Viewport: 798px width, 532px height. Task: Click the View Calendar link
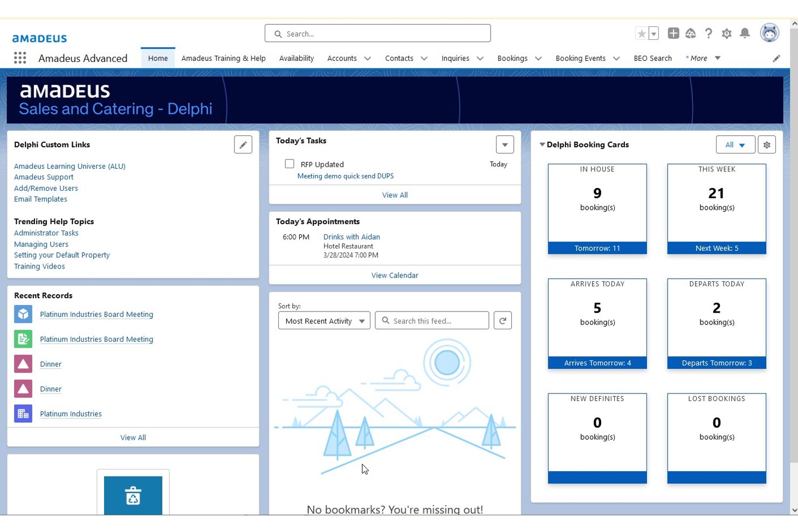tap(395, 275)
